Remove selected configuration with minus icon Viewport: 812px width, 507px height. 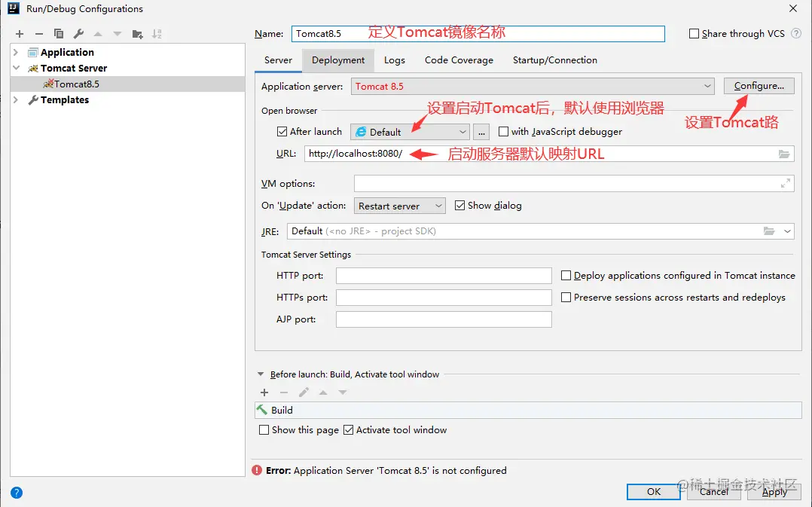(x=39, y=34)
